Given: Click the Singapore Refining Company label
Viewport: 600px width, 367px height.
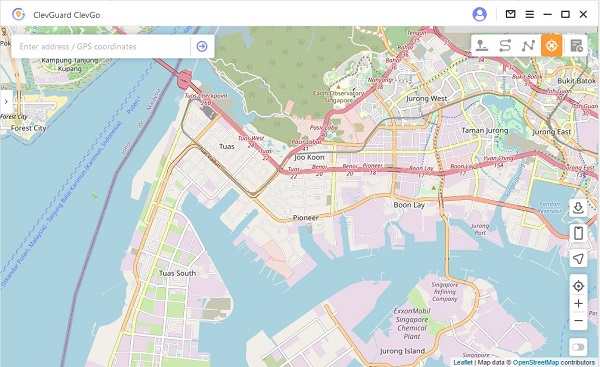Looking at the screenshot, I should click(x=445, y=292).
